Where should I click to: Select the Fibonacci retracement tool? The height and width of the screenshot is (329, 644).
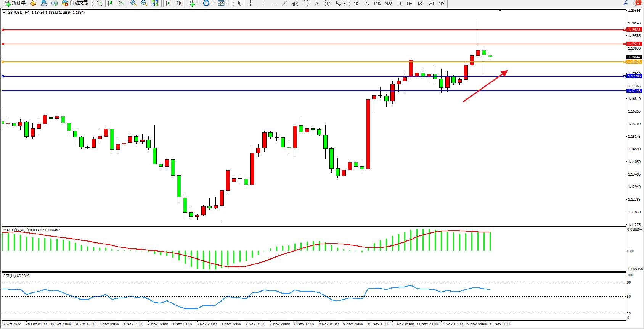coord(306,3)
